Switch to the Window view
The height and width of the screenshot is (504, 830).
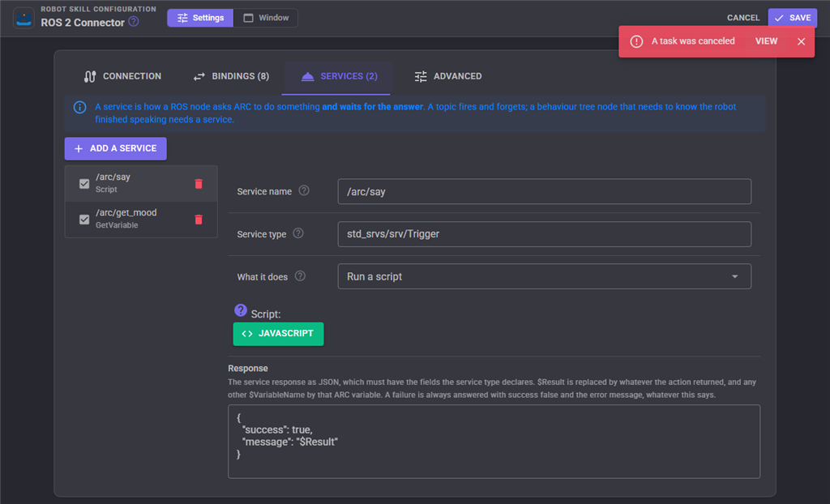click(x=266, y=18)
